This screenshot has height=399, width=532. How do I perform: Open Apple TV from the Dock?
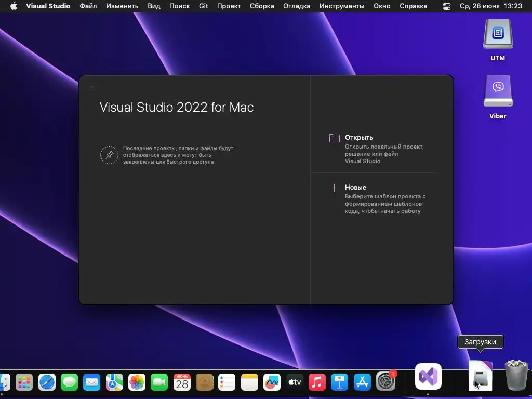click(x=295, y=382)
